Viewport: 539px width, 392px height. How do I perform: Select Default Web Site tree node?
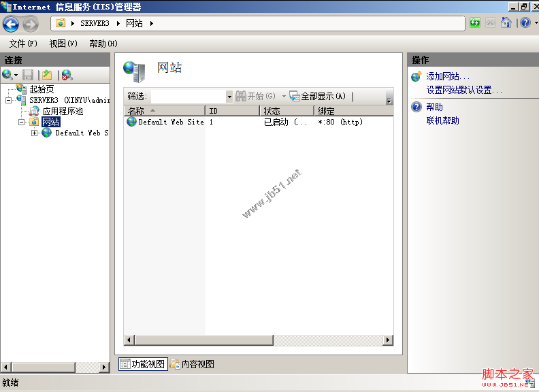click(82, 133)
